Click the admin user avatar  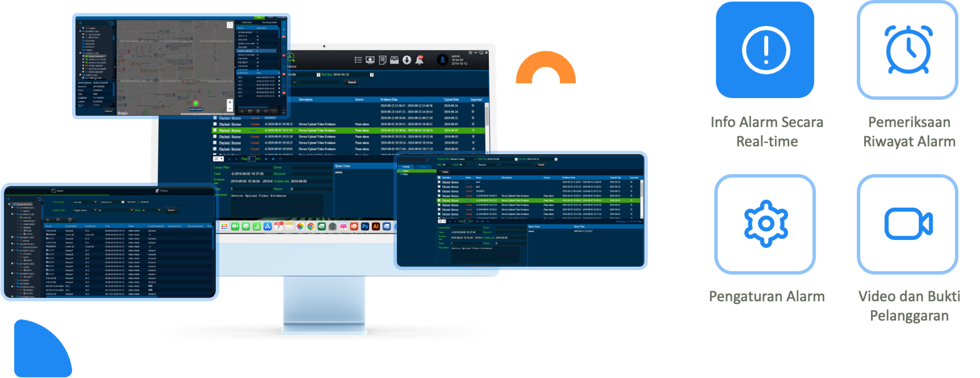[x=442, y=60]
